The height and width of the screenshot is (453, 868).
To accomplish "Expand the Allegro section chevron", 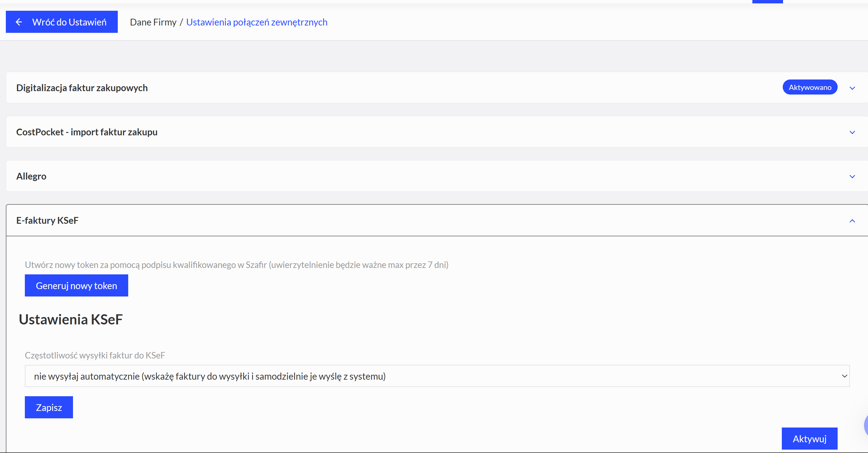I will pyautogui.click(x=852, y=176).
